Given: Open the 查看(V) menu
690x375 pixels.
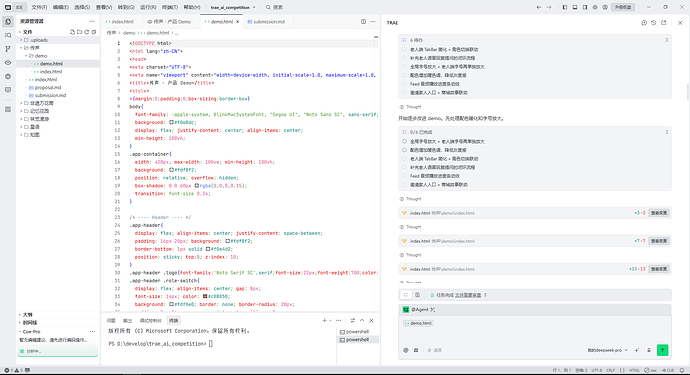Looking at the screenshot, I should [x=104, y=7].
